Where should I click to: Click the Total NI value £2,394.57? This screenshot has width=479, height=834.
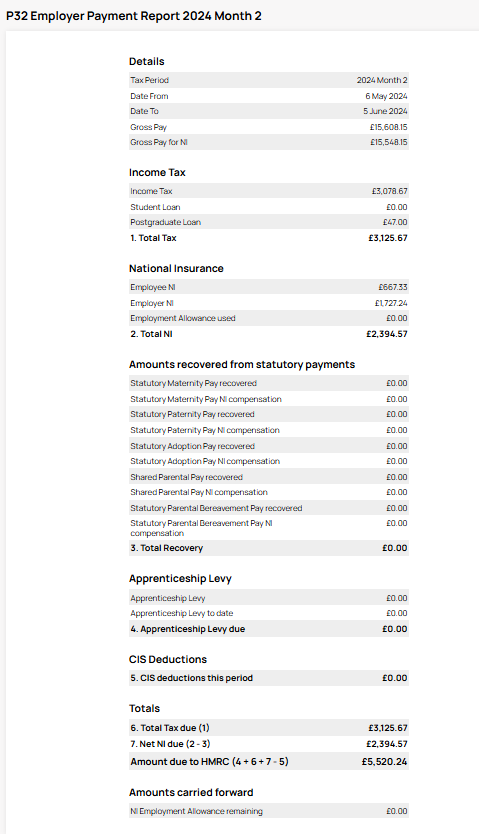pyautogui.click(x=386, y=334)
